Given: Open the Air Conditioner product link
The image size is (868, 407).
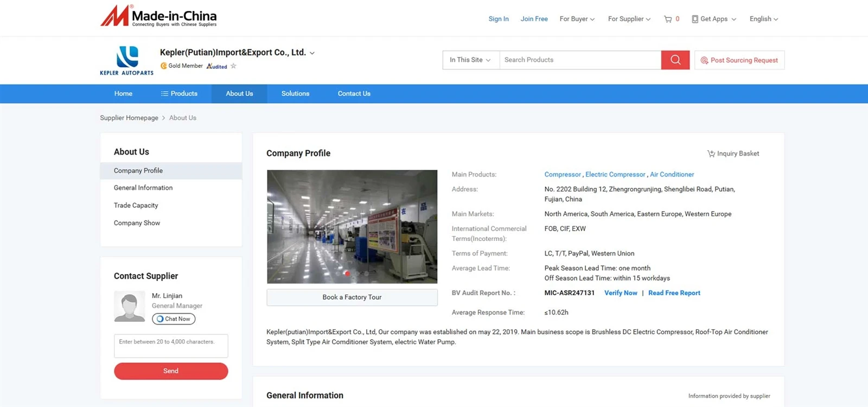Looking at the screenshot, I should [x=672, y=175].
